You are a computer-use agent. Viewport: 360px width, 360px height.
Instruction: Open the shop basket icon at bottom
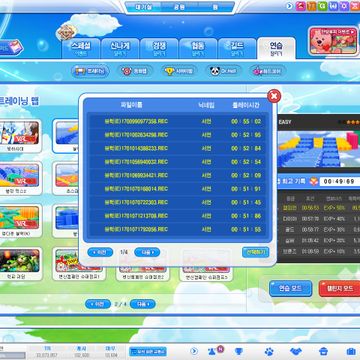[x=323, y=351]
